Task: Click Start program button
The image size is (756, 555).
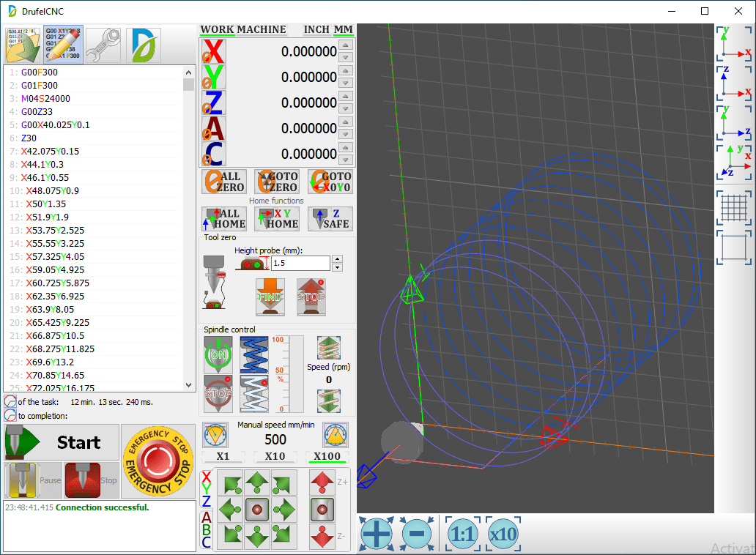Action: (62, 442)
